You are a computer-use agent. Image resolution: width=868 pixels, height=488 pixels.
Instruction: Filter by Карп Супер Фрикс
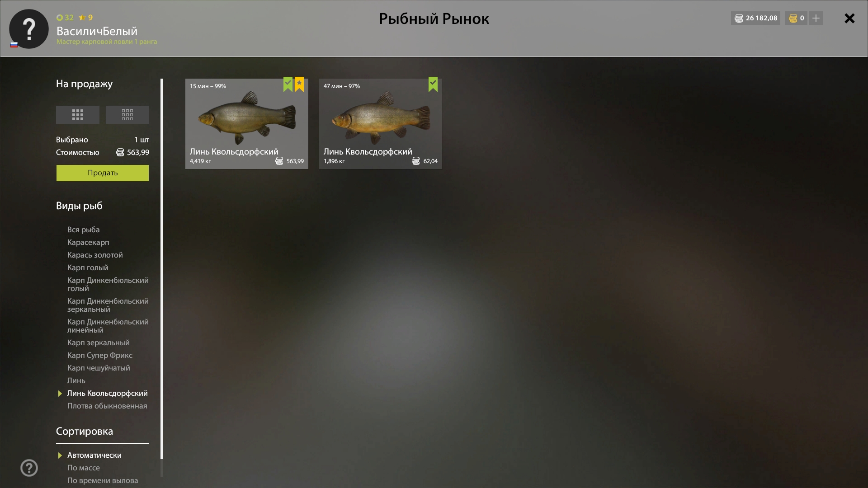coord(100,355)
